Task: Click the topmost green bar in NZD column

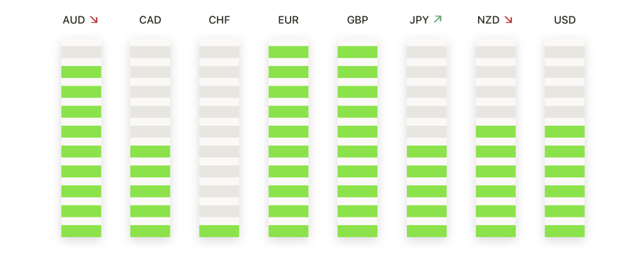Action: pos(496,132)
